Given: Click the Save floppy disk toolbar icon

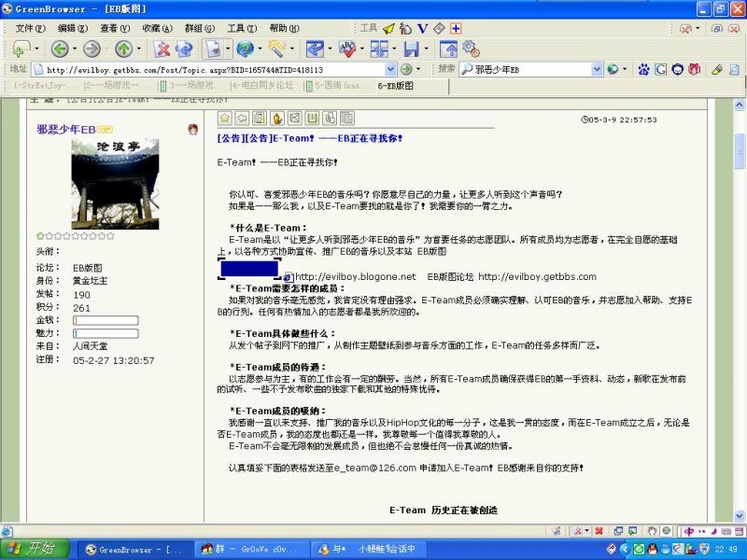Looking at the screenshot, I should pyautogui.click(x=411, y=49).
